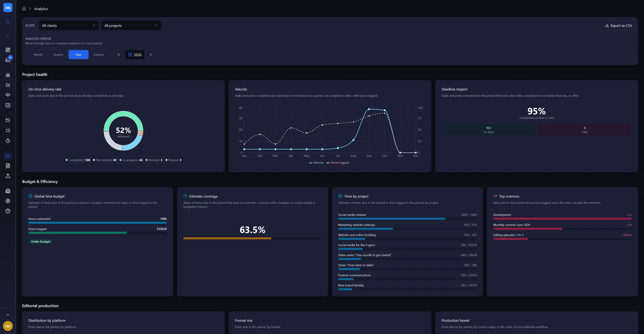
Task: Open the dashboard grid icon in sidebar
Action: coord(8,50)
